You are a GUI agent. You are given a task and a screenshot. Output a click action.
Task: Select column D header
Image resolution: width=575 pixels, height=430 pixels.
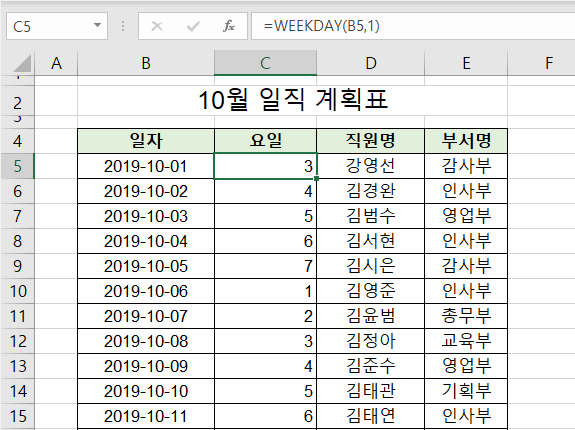(371, 63)
